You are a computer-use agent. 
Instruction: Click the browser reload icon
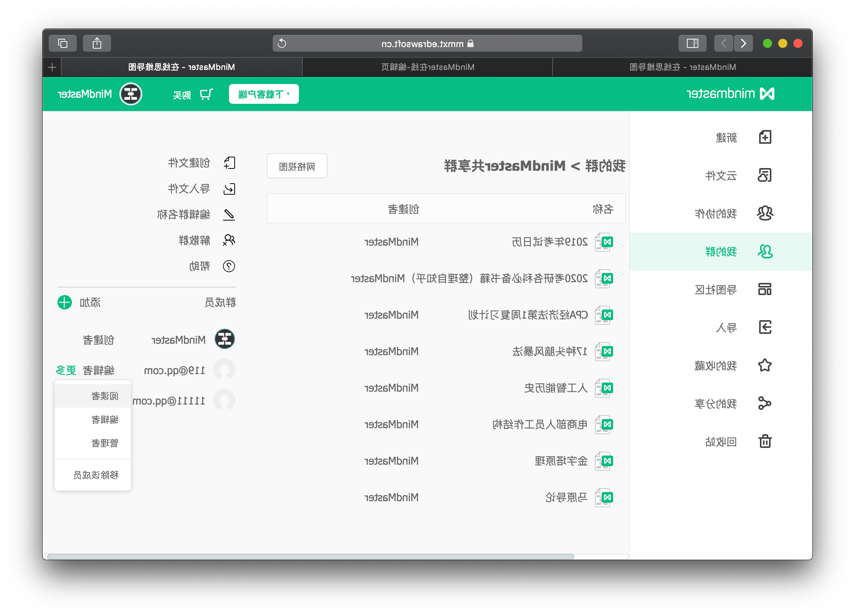(x=282, y=44)
